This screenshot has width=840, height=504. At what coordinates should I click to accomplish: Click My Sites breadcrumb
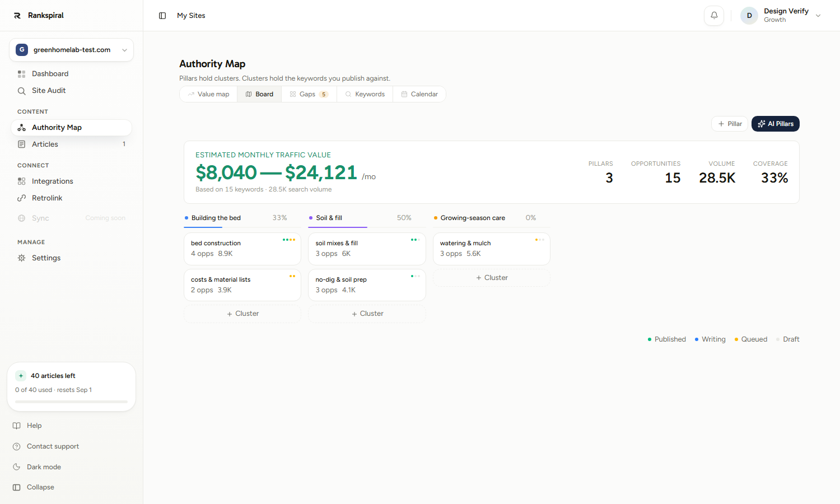[191, 16]
